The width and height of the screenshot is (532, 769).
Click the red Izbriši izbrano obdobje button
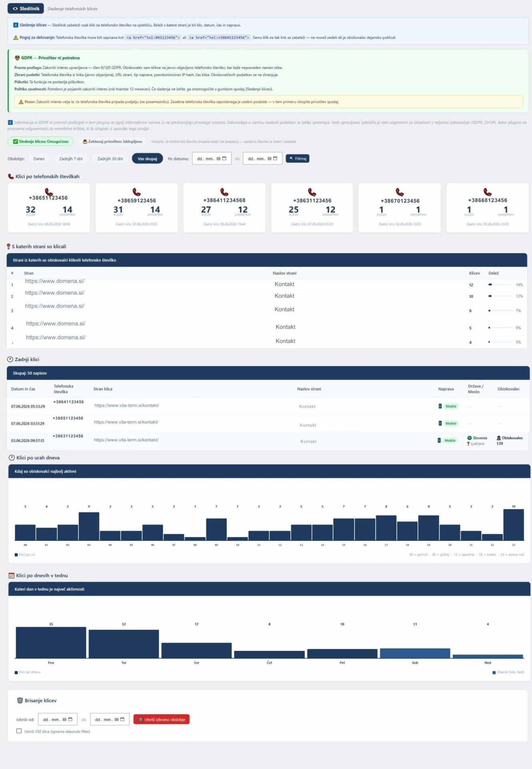(x=161, y=719)
